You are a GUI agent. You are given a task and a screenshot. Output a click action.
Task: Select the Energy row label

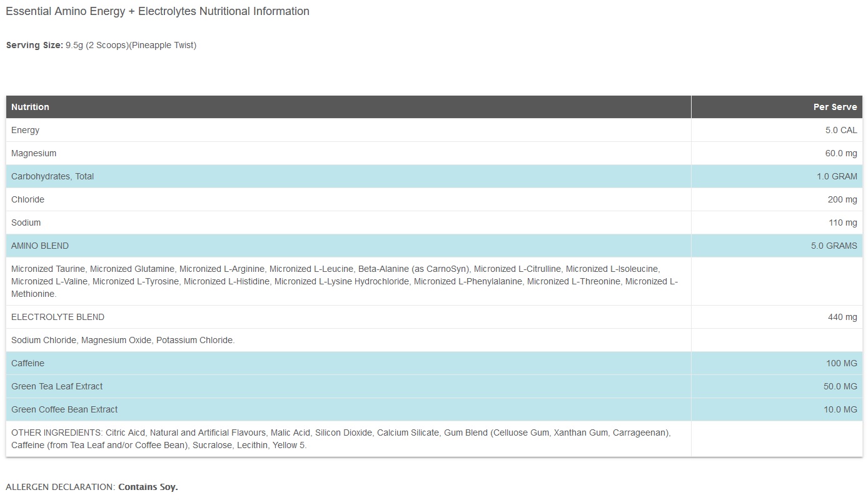pos(25,130)
